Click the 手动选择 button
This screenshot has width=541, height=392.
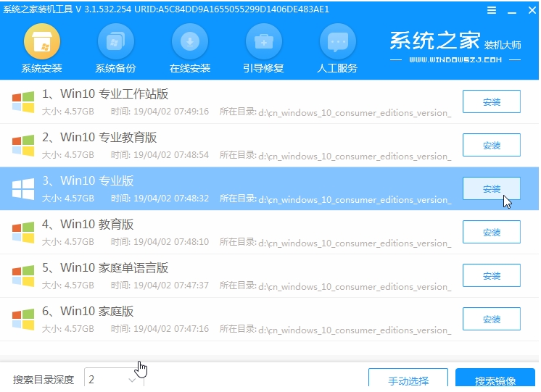pyautogui.click(x=408, y=378)
